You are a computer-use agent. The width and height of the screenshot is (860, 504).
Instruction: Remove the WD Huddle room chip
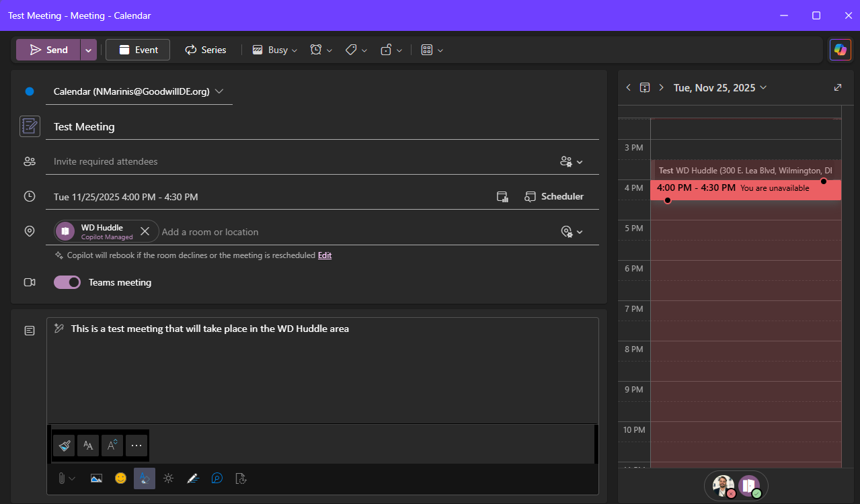(145, 231)
